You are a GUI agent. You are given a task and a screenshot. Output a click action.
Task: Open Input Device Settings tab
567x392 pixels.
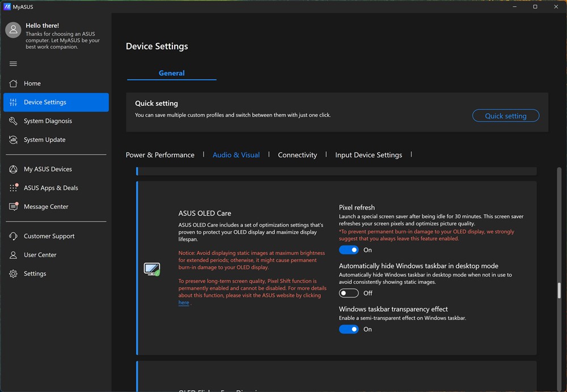coord(369,155)
